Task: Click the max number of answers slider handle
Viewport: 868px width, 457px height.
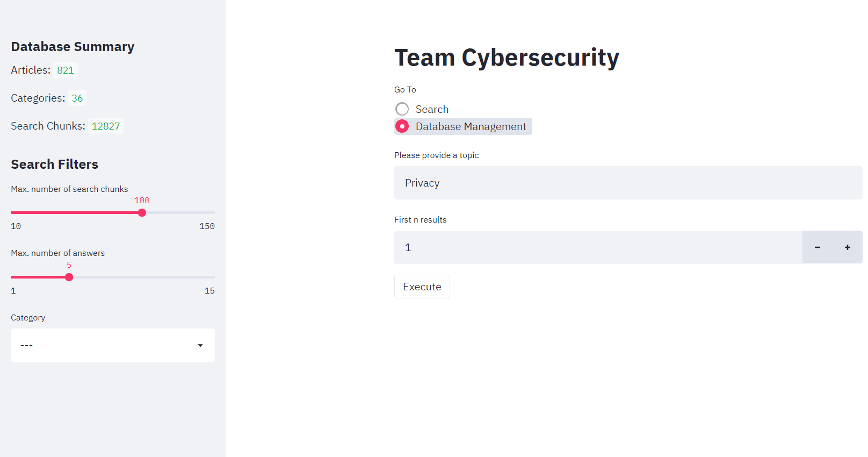Action: (x=69, y=277)
